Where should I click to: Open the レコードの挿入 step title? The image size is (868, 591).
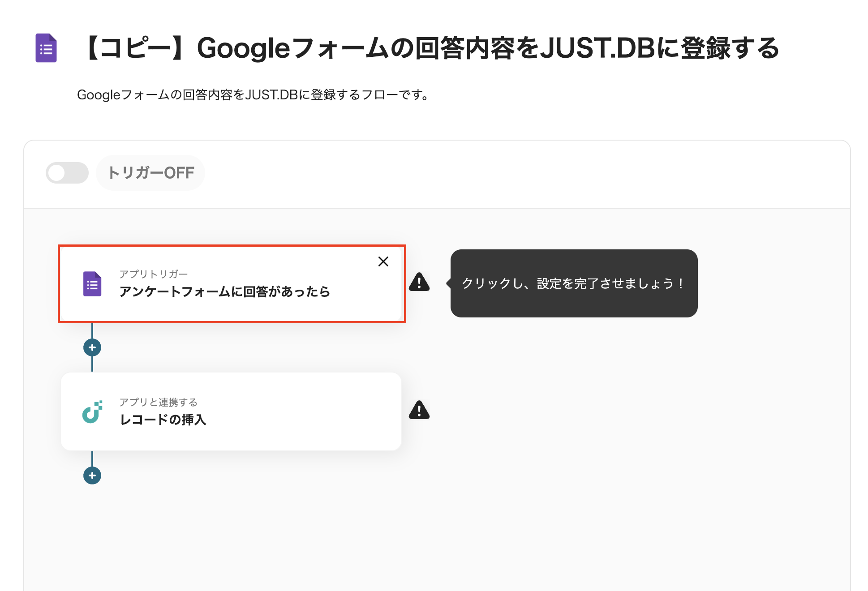coord(163,420)
